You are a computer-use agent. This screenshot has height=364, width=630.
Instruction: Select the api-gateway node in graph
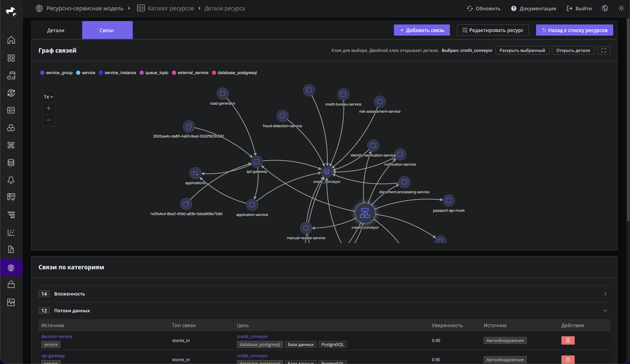coord(257,161)
